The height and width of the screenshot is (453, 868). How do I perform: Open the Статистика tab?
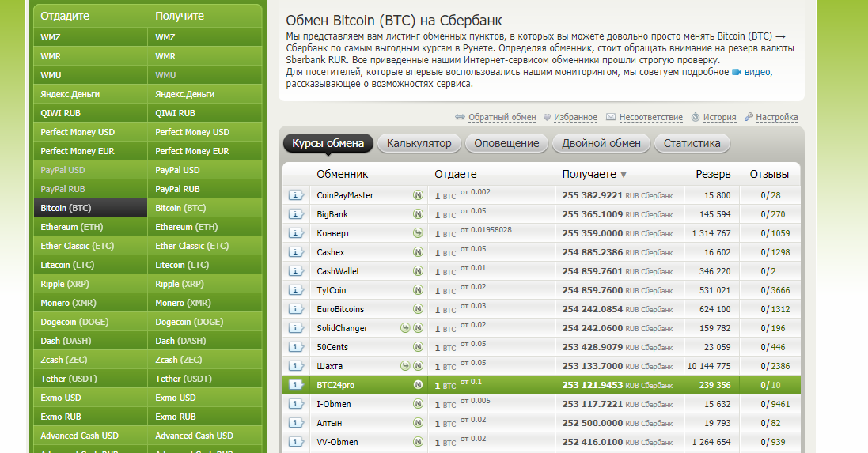click(692, 143)
